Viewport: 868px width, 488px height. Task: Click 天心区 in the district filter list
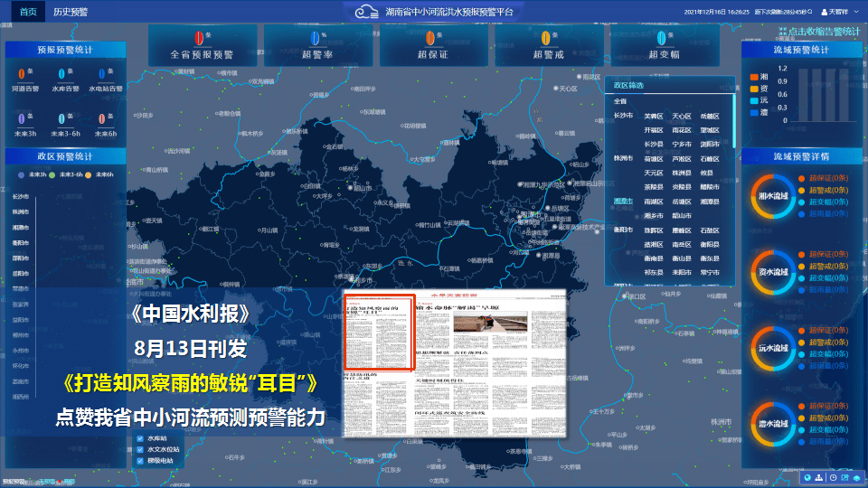click(682, 117)
